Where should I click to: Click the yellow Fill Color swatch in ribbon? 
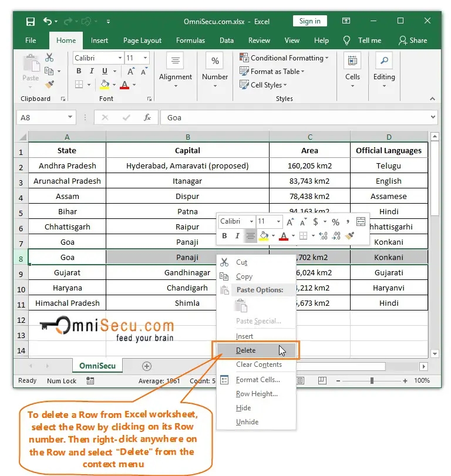[105, 85]
